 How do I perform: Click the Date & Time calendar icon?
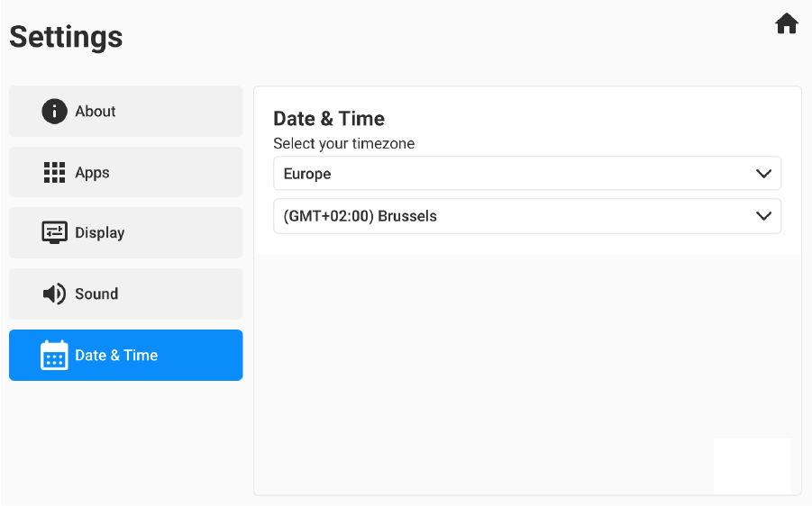(x=54, y=356)
